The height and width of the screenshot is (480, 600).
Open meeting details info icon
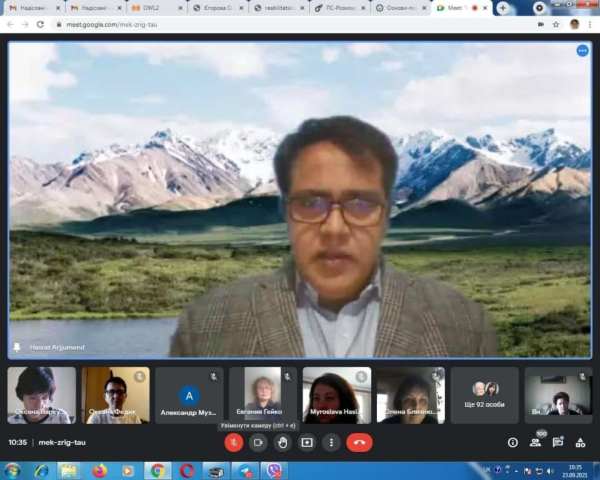pos(513,442)
